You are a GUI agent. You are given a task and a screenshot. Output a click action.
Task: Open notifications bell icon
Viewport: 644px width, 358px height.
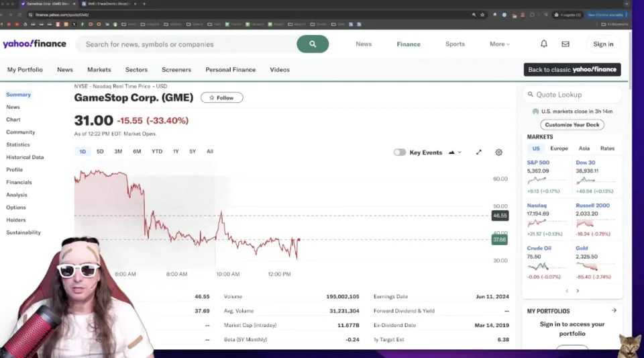544,44
